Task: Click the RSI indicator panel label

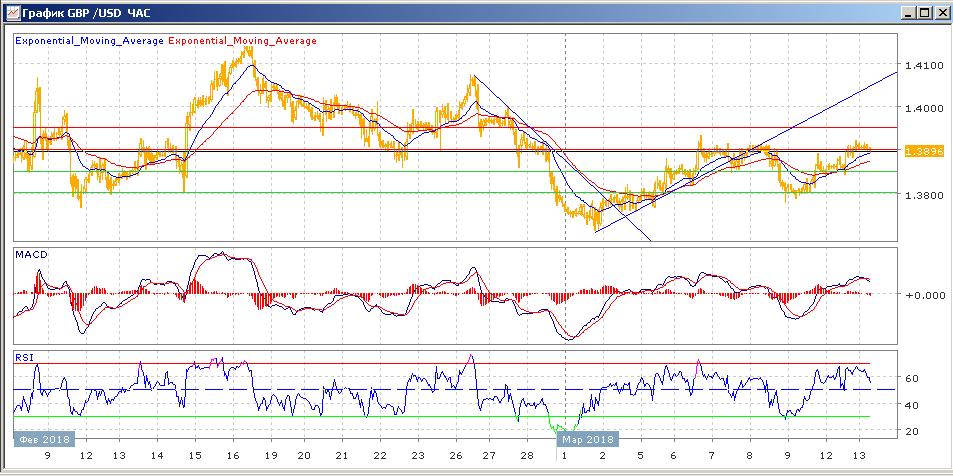Action: [x=24, y=357]
